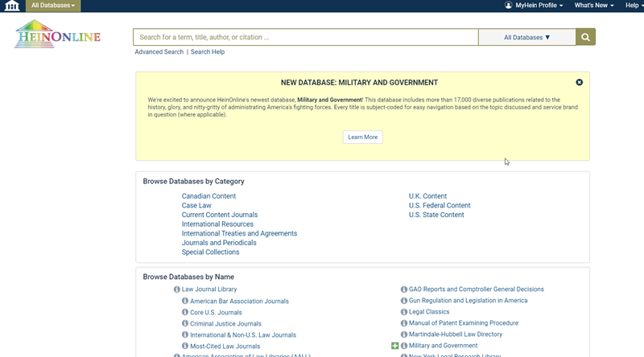Click the search term input field
The height and width of the screenshot is (357, 644).
306,37
